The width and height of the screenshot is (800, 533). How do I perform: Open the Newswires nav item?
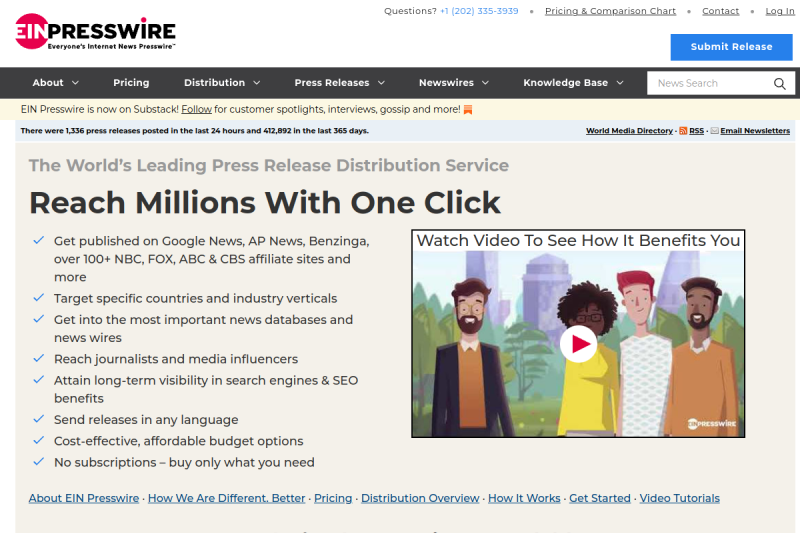point(446,83)
